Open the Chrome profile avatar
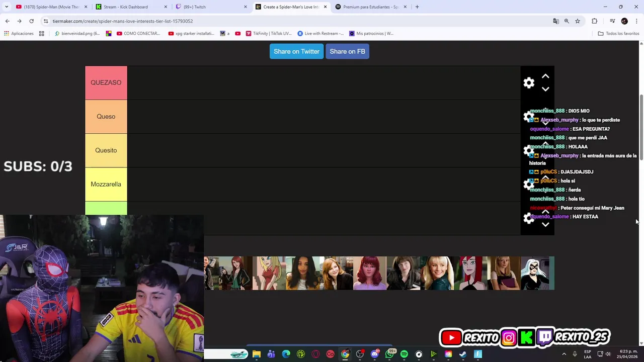The image size is (644, 362). tap(624, 21)
